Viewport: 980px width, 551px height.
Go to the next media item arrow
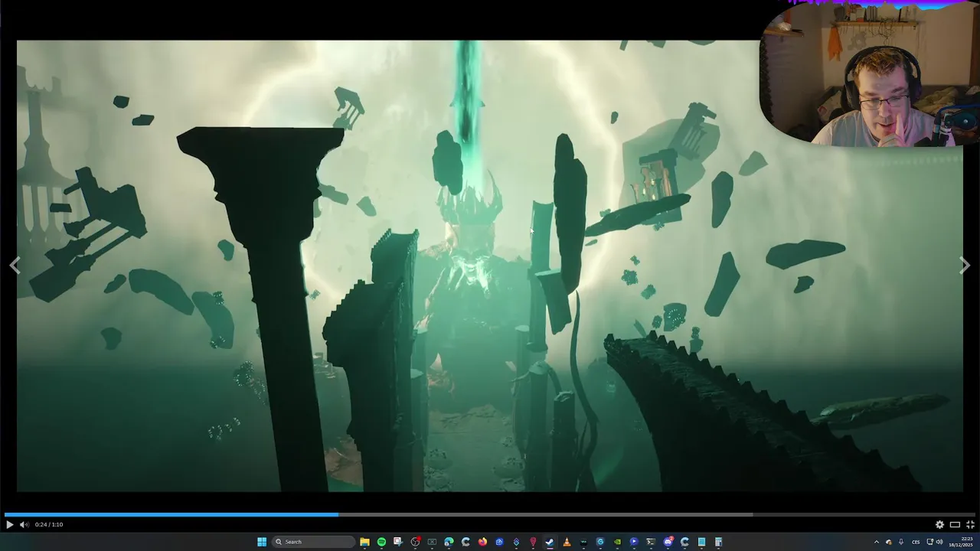tap(965, 265)
